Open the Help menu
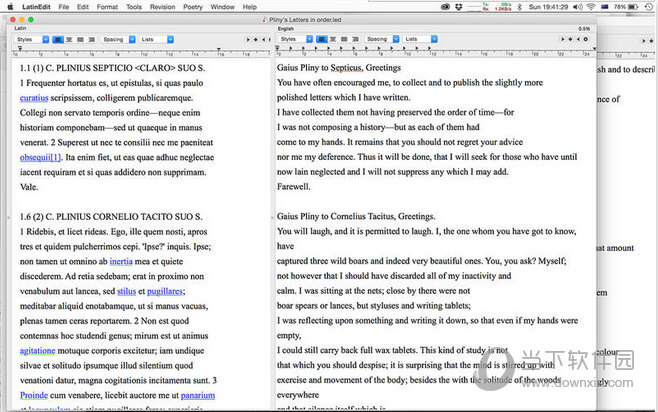 click(x=250, y=7)
